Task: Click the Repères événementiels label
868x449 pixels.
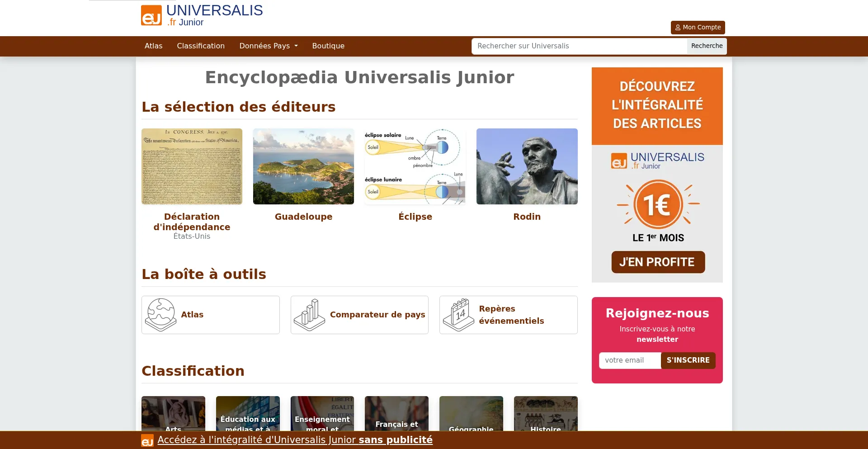Action: (x=511, y=315)
